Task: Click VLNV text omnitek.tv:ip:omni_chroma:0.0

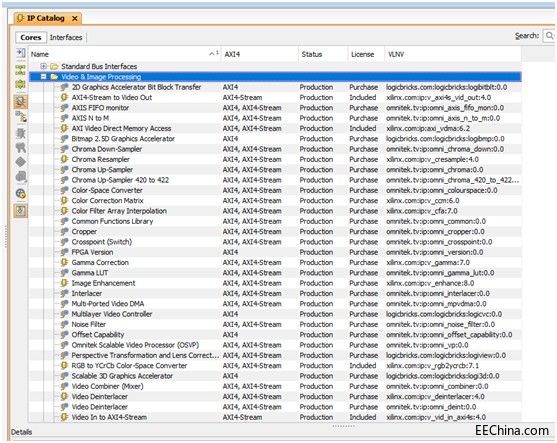Action: point(434,169)
